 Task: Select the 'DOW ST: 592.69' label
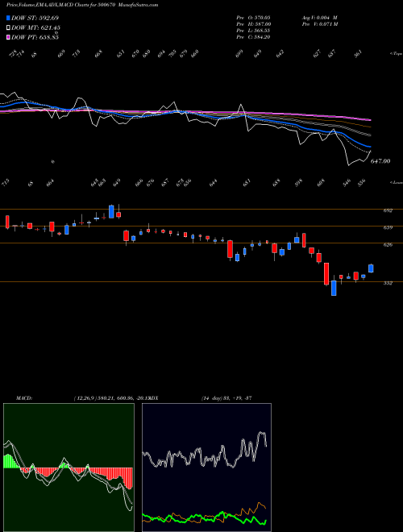click(35, 18)
